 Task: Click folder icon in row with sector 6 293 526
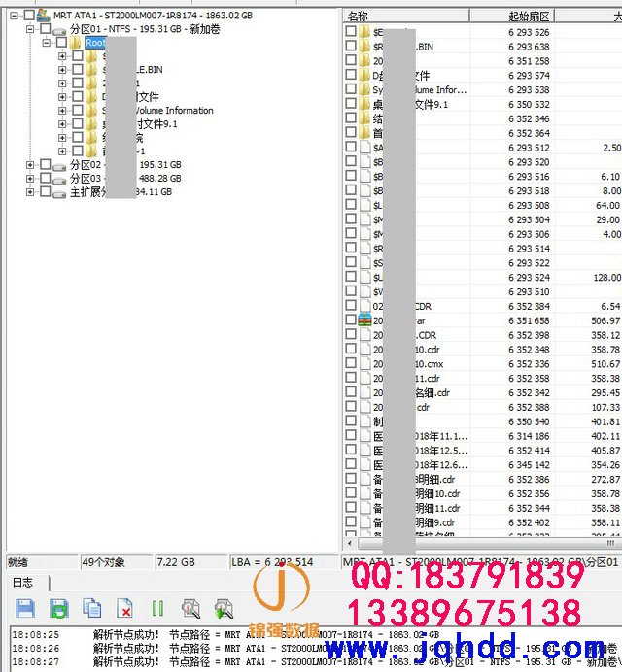pyautogui.click(x=364, y=32)
